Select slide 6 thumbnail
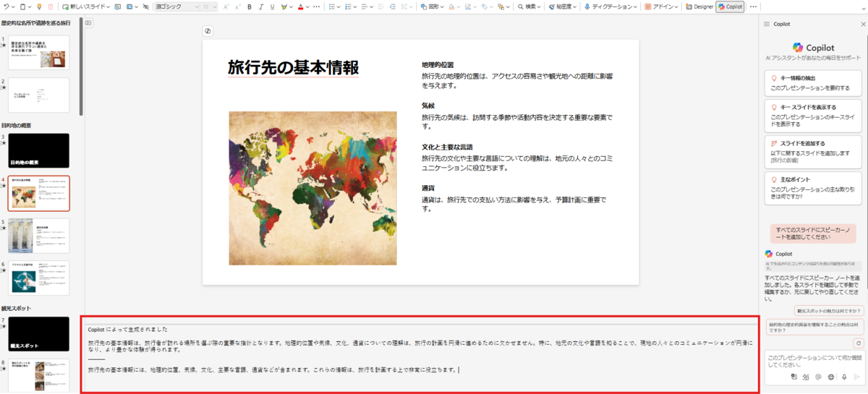 pyautogui.click(x=39, y=278)
